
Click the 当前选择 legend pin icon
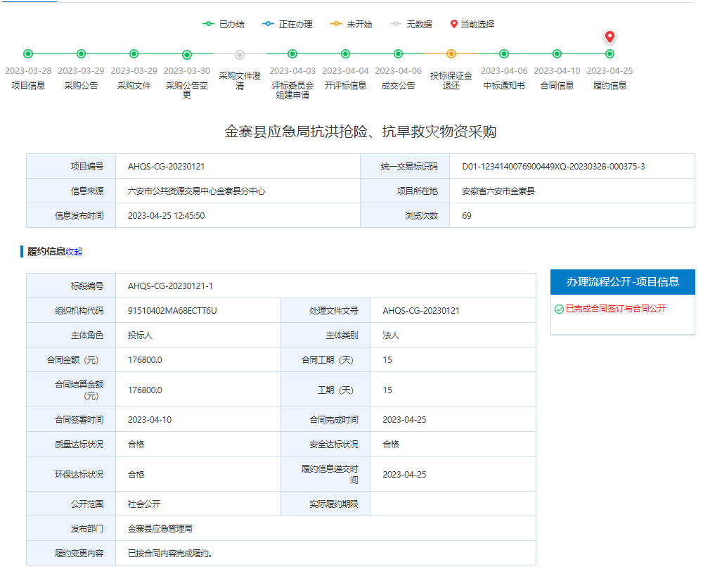click(x=453, y=24)
